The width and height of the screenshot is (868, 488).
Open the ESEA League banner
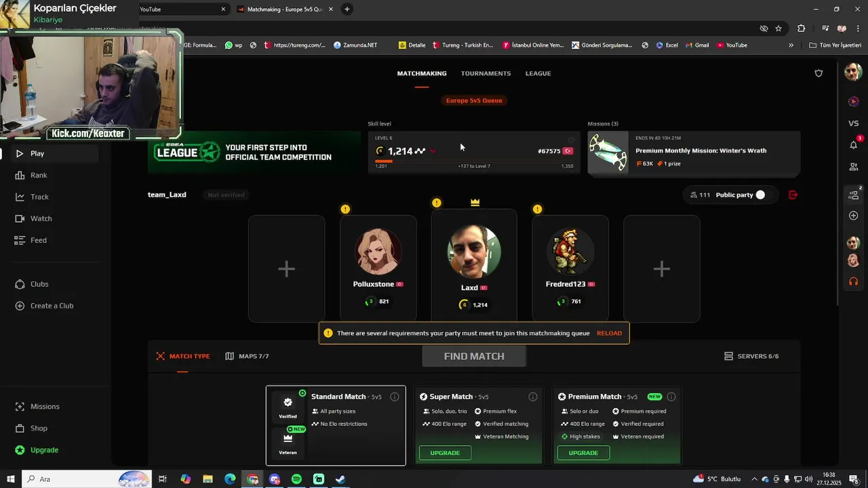click(254, 152)
